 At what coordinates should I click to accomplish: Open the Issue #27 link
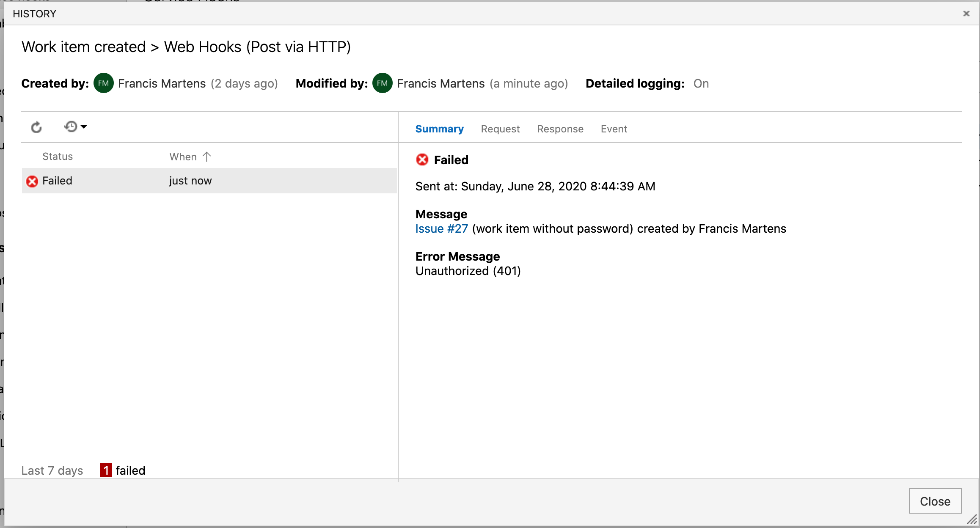coord(441,229)
